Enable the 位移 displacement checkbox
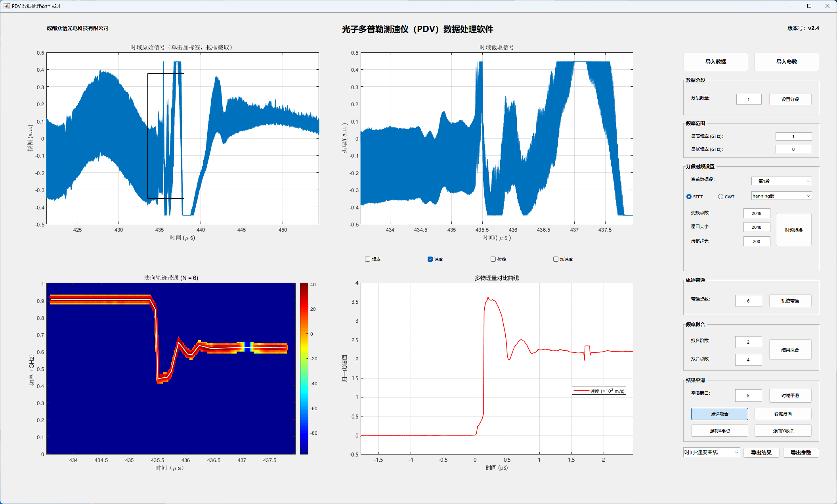 [x=493, y=259]
